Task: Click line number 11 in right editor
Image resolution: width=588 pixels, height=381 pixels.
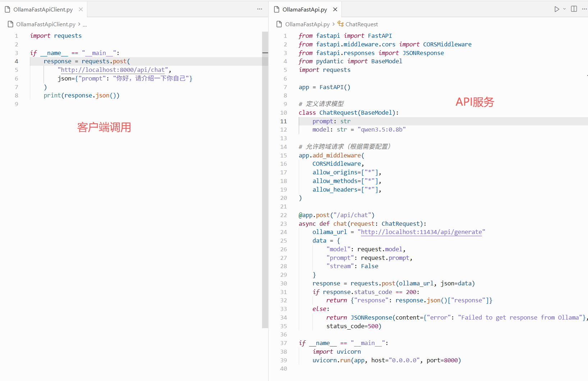Action: [284, 121]
